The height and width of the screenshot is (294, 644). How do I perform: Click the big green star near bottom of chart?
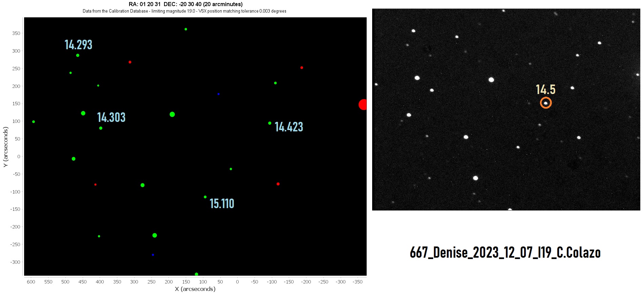tap(155, 235)
